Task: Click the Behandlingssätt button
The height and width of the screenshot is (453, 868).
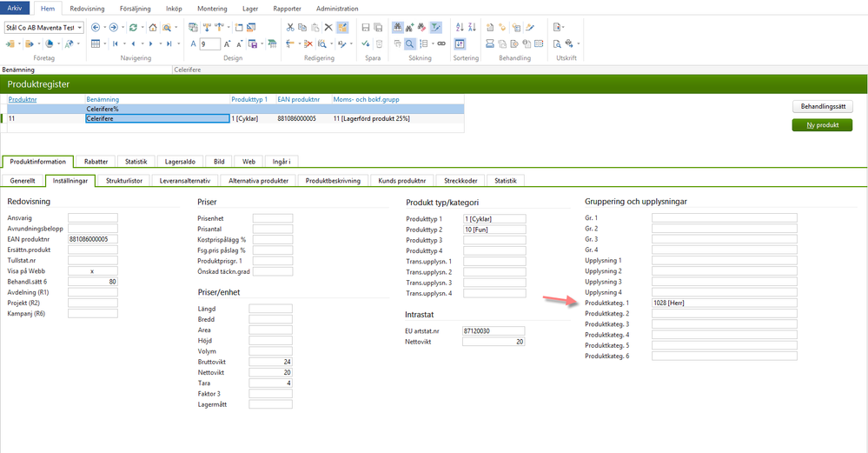Action: (821, 107)
